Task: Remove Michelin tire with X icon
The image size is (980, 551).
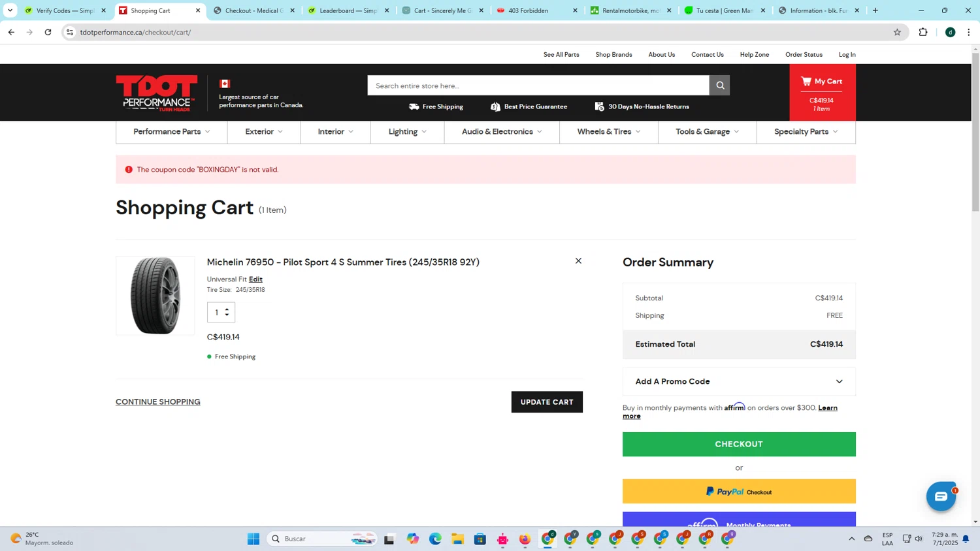Action: (578, 261)
